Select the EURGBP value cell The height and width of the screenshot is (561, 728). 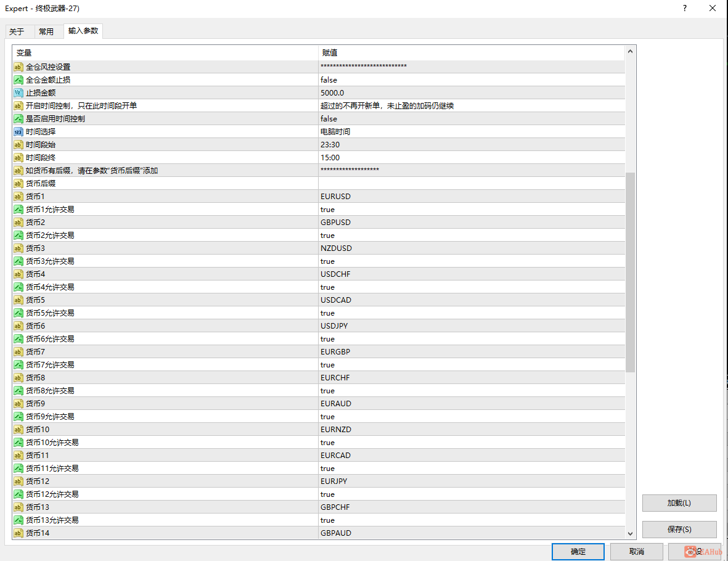tap(472, 352)
